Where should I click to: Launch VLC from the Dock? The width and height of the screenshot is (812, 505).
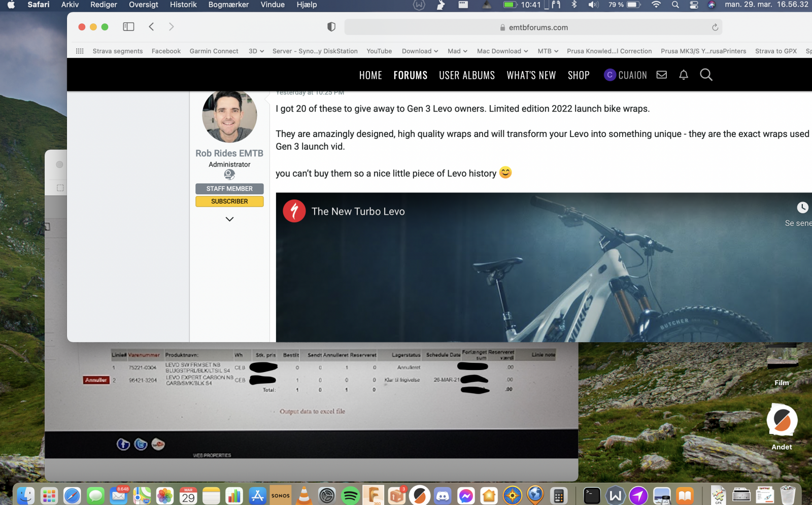click(304, 495)
